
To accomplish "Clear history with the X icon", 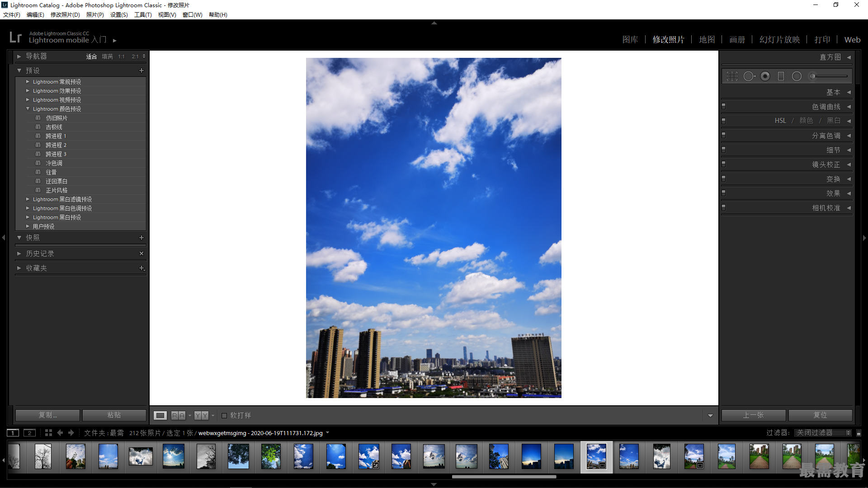I will (x=142, y=253).
